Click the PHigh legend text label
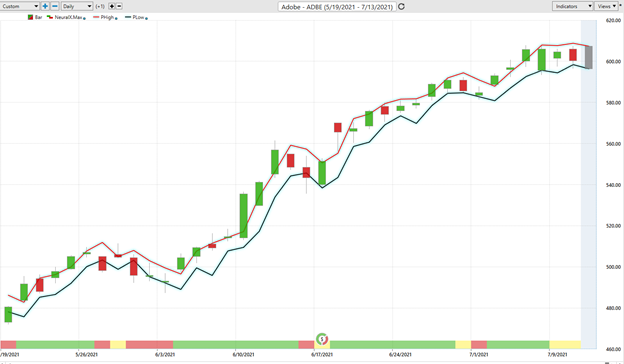Image resolution: width=624 pixels, height=364 pixels. 107,18
